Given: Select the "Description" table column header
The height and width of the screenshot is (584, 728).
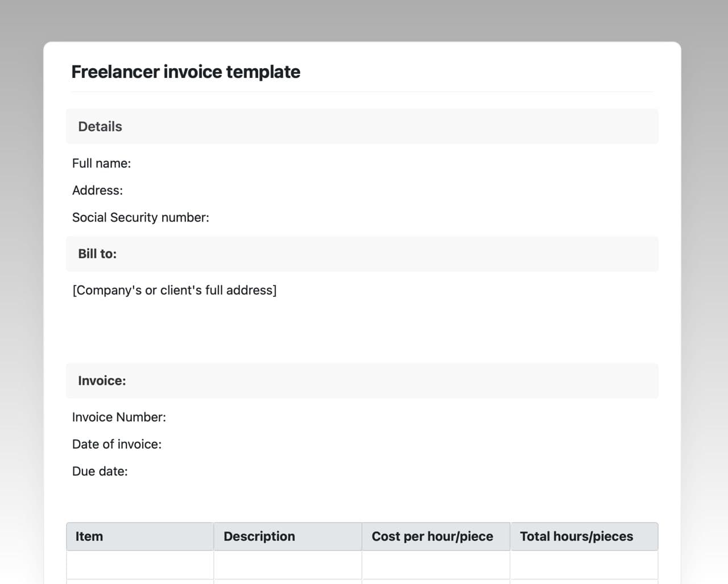Looking at the screenshot, I should tap(259, 537).
